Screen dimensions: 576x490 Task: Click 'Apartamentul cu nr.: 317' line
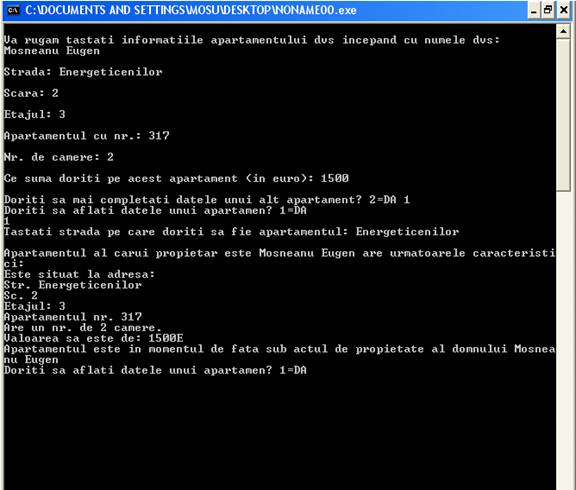(x=87, y=136)
